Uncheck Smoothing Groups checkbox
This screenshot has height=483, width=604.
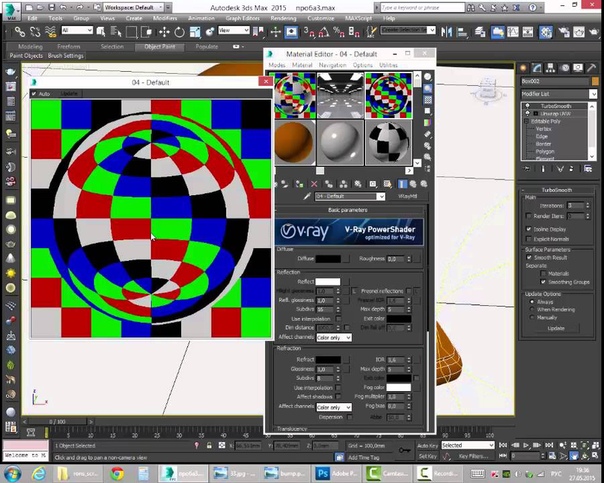541,282
